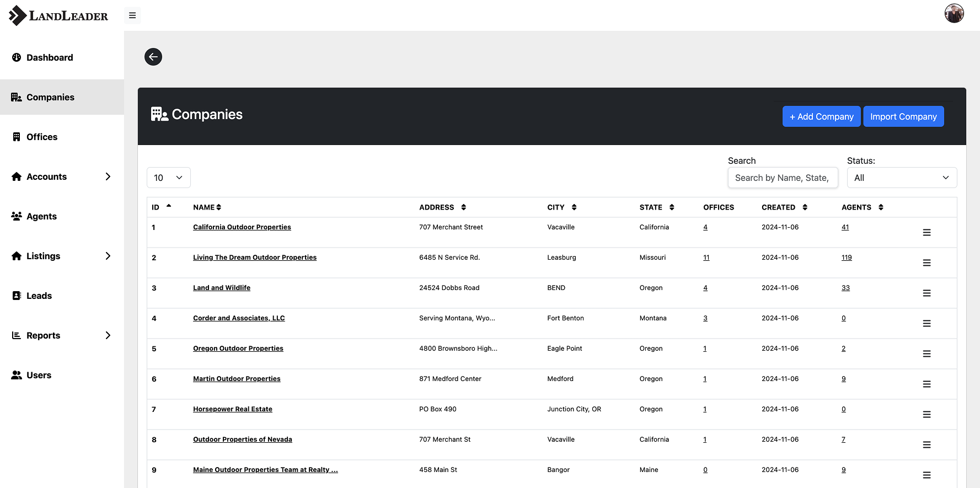Click agents count 7 for Outdoor Properties of Nevada
980x488 pixels.
[843, 439]
